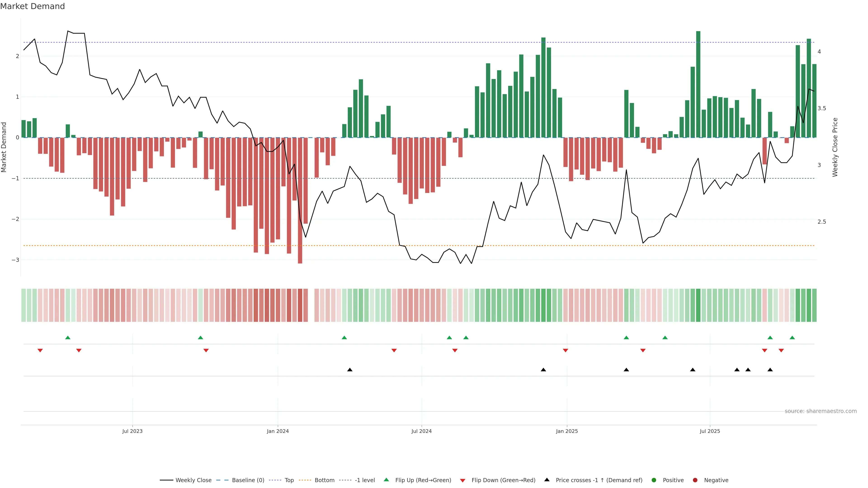The height and width of the screenshot is (488, 868).
Task: Click the first green flip-up marker near Jul 2023
Action: pyautogui.click(x=68, y=338)
